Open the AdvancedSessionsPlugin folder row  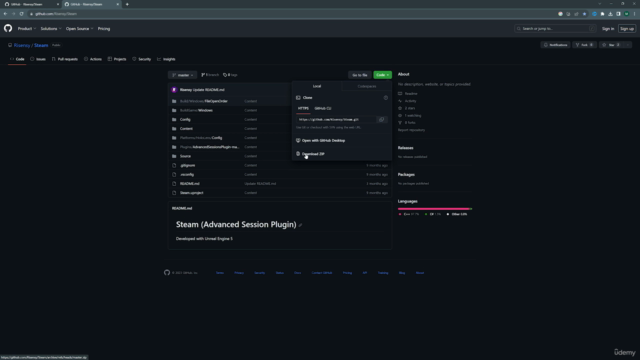tap(209, 147)
